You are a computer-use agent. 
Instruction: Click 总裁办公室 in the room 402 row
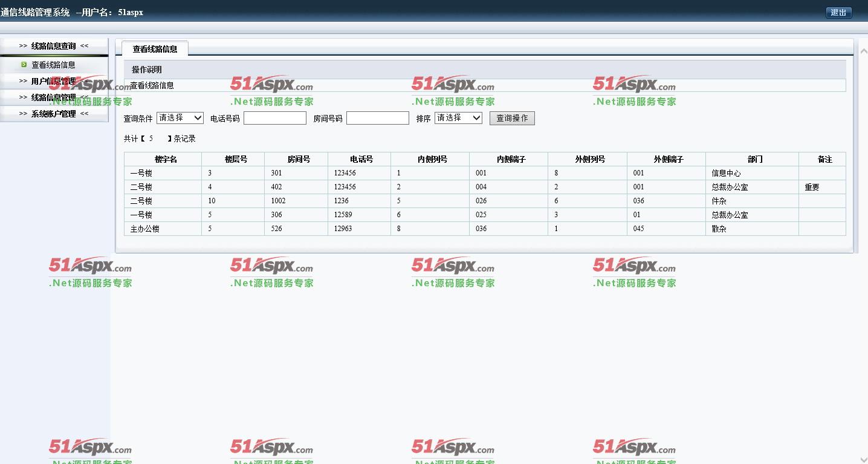(x=730, y=187)
